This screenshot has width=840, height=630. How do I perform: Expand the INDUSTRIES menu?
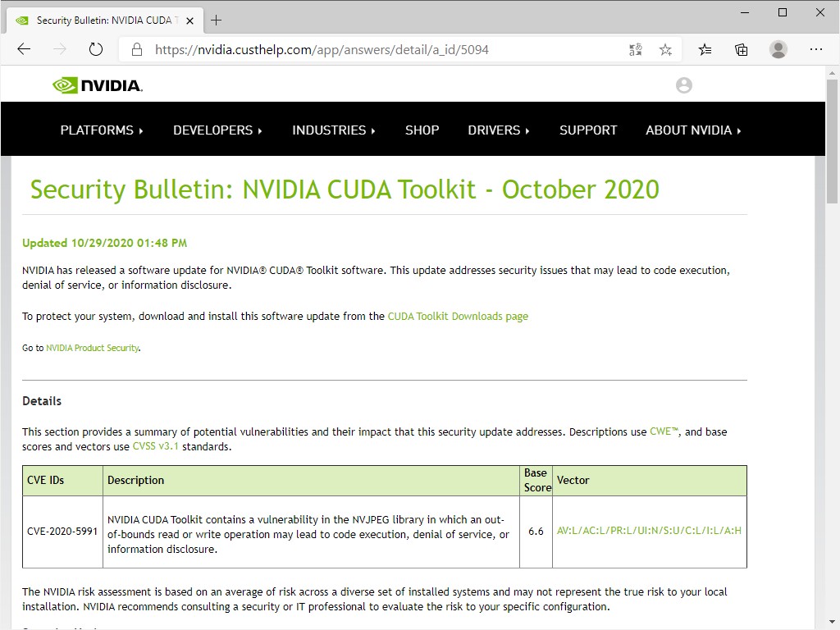[x=334, y=130]
